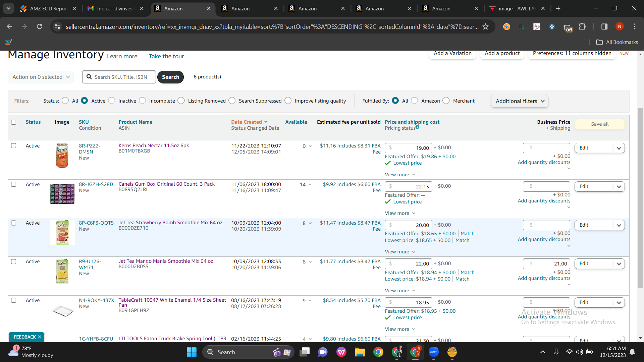Viewport: 644px width, 362px height.
Task: Select the Inactive status filter
Action: (x=112, y=101)
